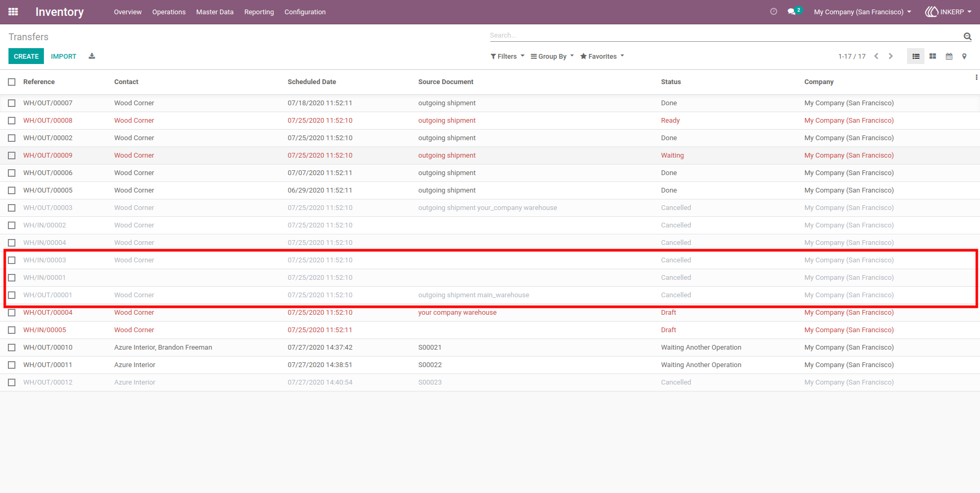Switch to list view
The image size is (980, 493).
pyautogui.click(x=916, y=56)
